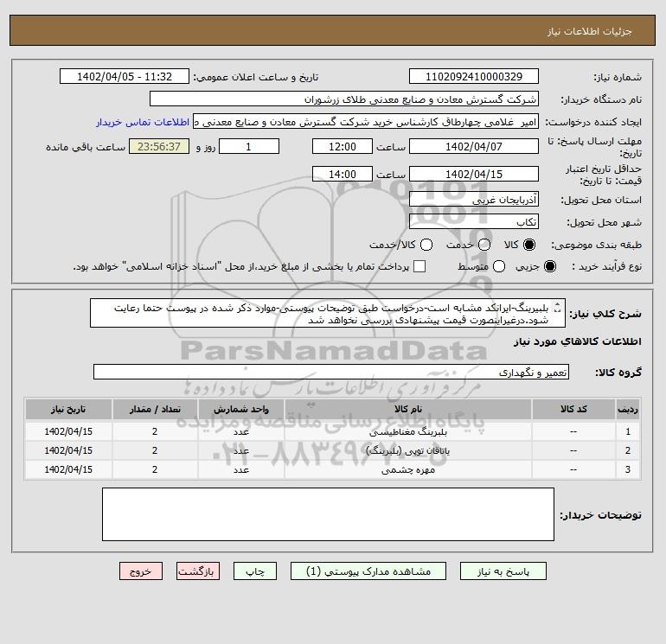Click the unit عدد in row 3

(x=240, y=470)
